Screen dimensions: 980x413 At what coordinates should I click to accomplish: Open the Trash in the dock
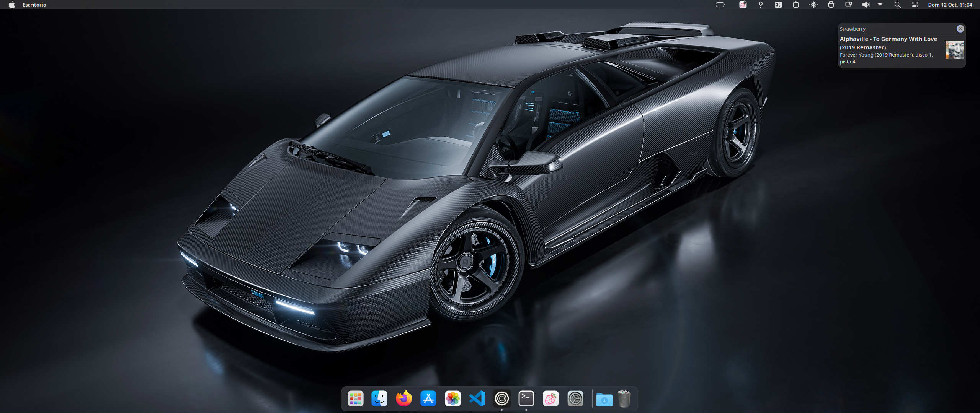click(x=624, y=399)
